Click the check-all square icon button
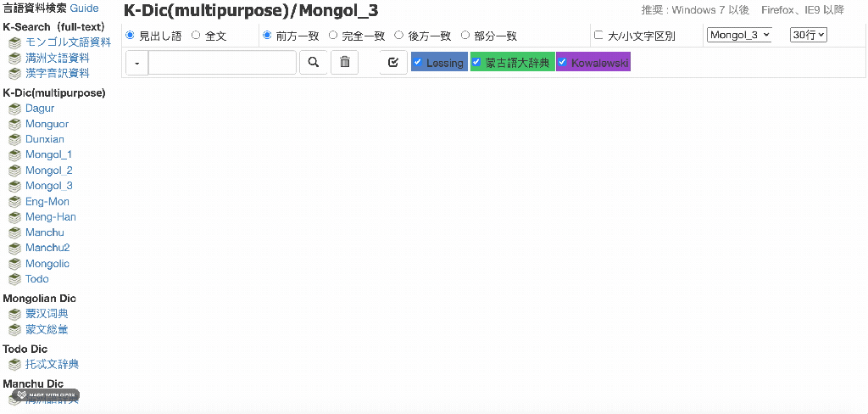 pyautogui.click(x=393, y=63)
